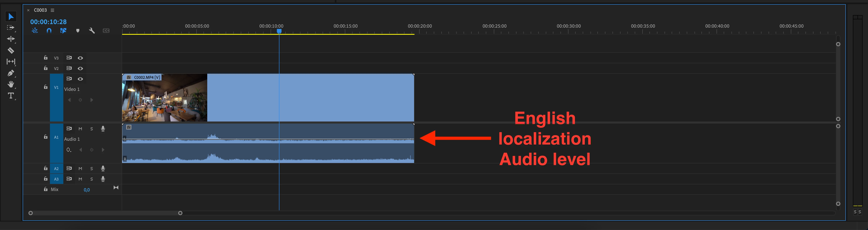Image resolution: width=868 pixels, height=230 pixels.
Task: Select the Ripple Edit tool
Action: (x=11, y=39)
